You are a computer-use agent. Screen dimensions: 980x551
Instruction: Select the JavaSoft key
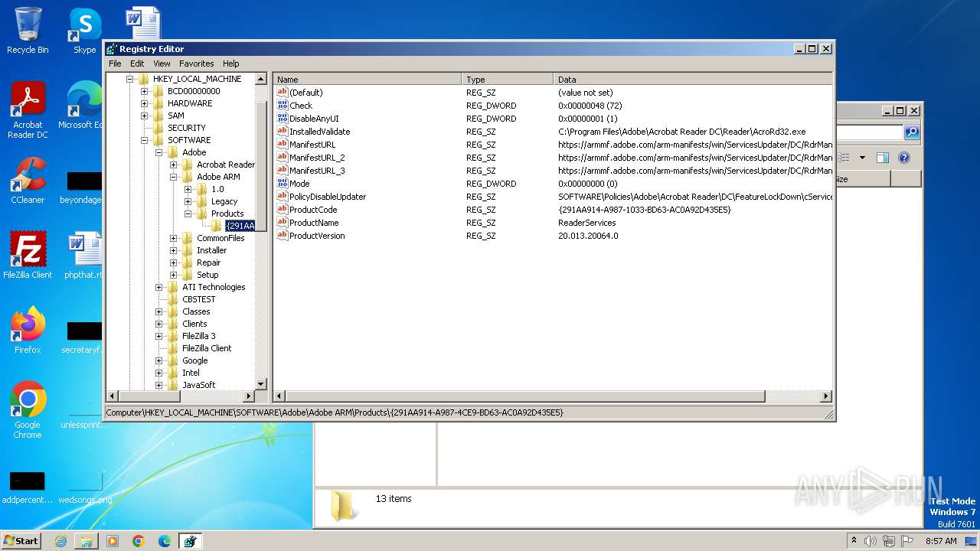tap(198, 385)
